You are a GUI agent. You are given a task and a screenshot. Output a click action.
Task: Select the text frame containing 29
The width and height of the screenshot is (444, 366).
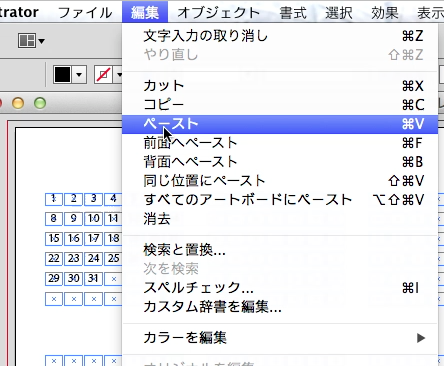coord(54,279)
